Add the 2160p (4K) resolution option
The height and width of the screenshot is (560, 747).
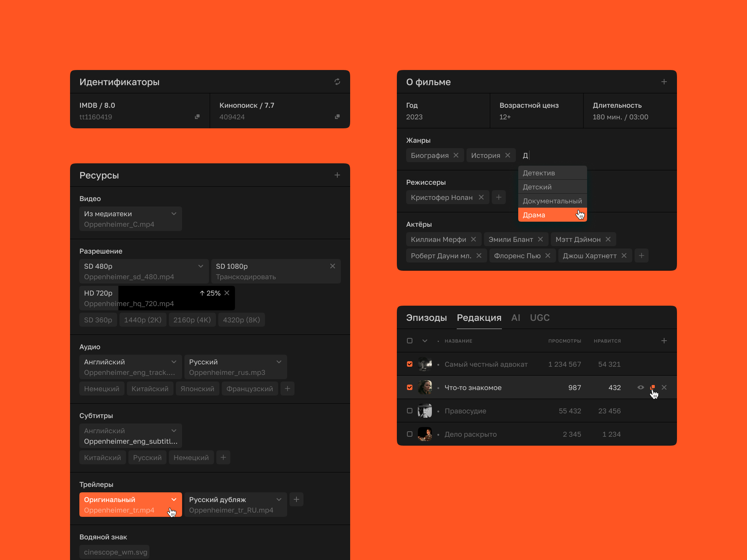tap(192, 320)
